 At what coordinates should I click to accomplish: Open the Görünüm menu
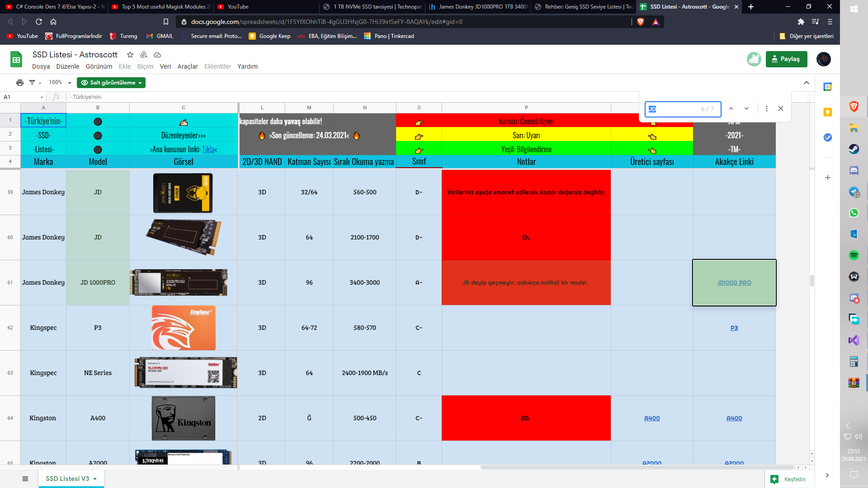[x=99, y=66]
